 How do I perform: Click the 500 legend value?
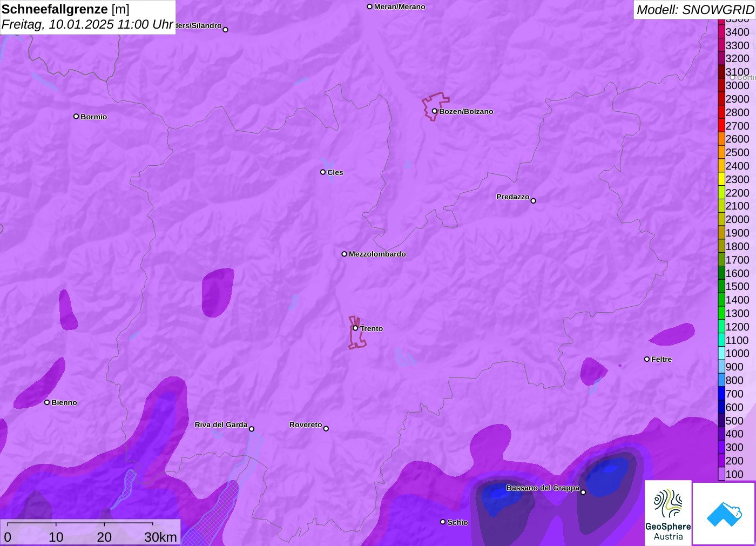[x=734, y=421]
